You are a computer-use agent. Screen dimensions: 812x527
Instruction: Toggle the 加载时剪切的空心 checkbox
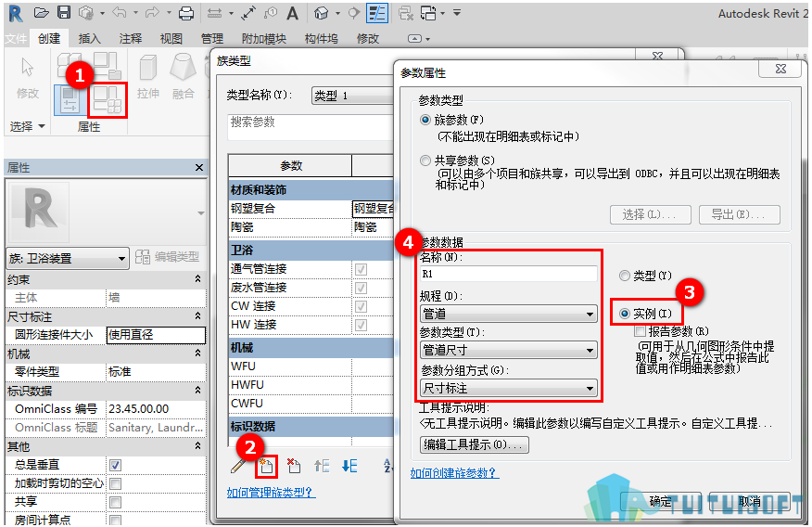click(x=116, y=483)
